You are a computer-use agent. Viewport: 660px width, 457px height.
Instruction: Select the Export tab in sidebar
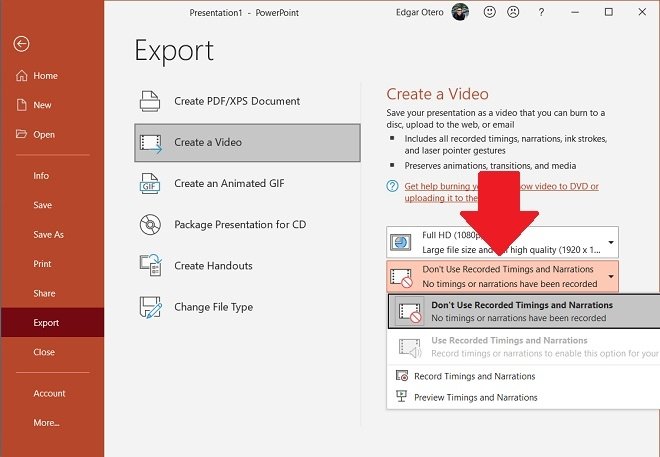click(52, 322)
